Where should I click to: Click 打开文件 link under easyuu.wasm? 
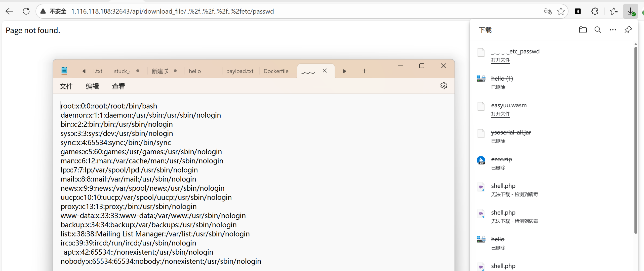click(x=500, y=114)
